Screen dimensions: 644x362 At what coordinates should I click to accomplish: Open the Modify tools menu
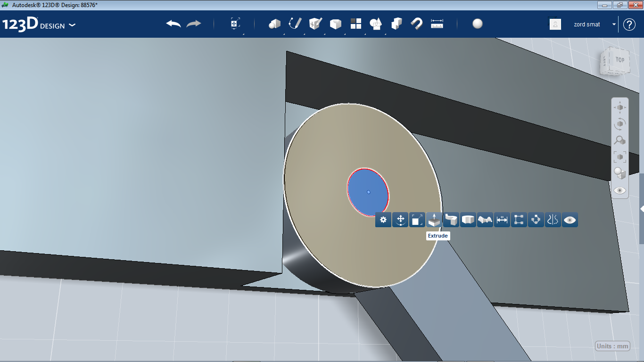point(335,24)
